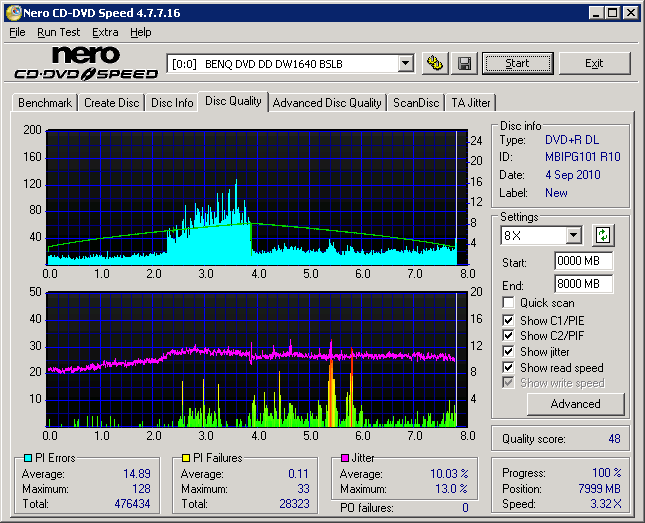Click the cyan PI Errors legend swatch
The image size is (645, 523).
pos(26,458)
